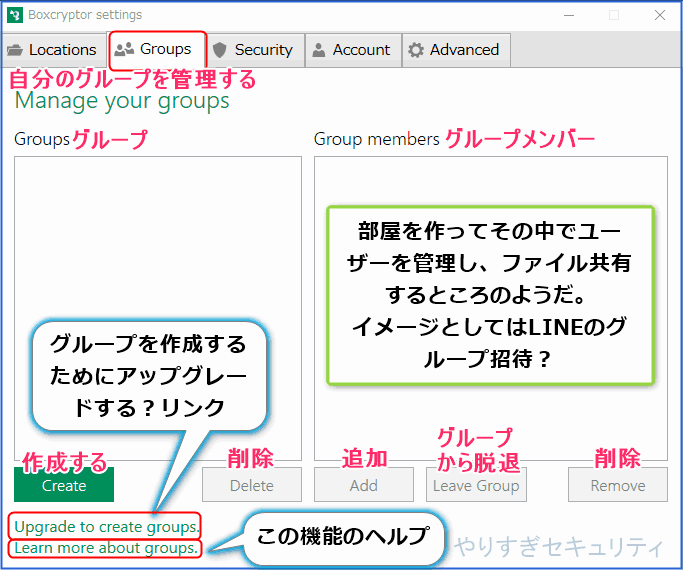Open the Security tab

[x=256, y=50]
